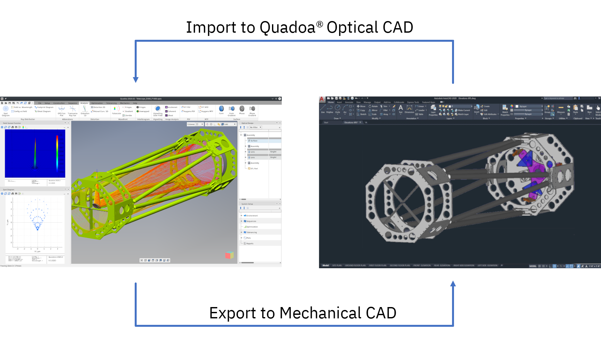Open the Transverse Ray Fan plot
This screenshot has height=364, width=601.
click(x=73, y=111)
